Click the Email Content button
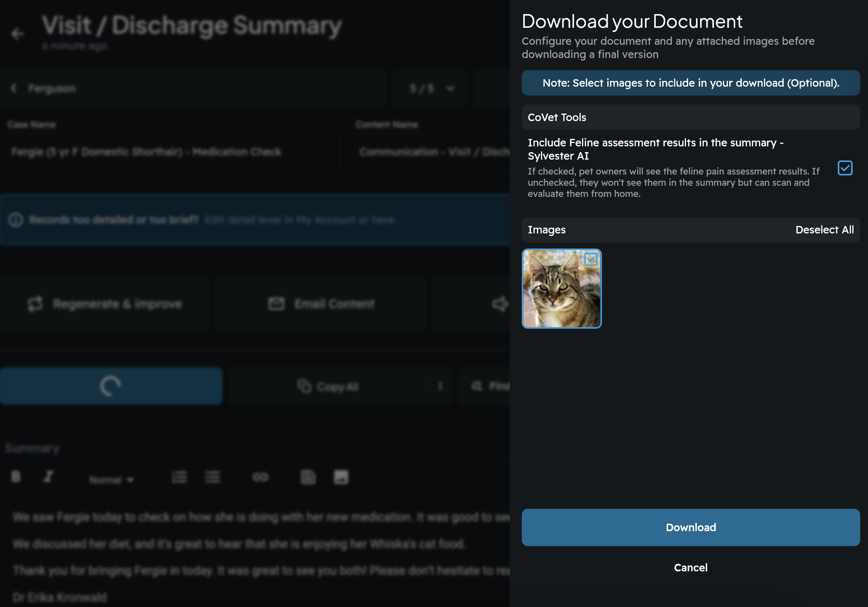Viewport: 868px width, 607px height. pyautogui.click(x=321, y=304)
